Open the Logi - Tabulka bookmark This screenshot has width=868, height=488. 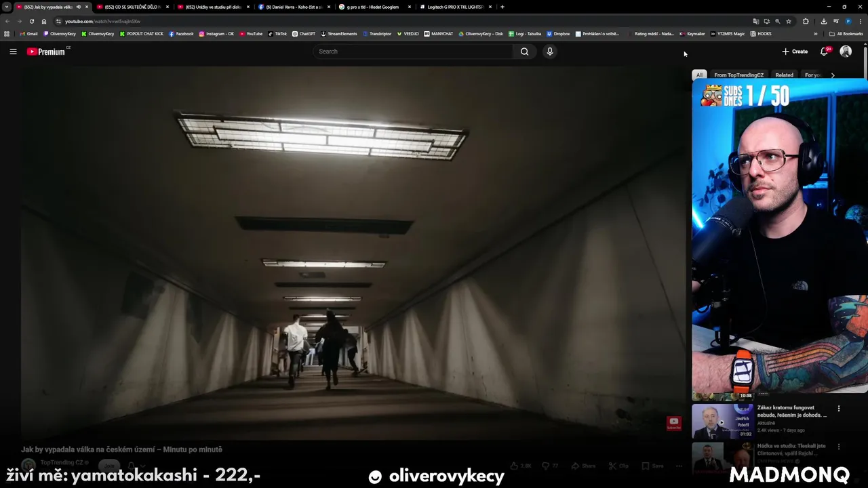tap(524, 34)
